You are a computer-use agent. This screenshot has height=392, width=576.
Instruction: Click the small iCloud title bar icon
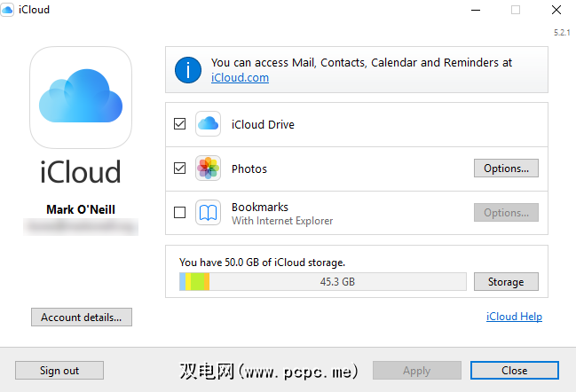[10, 10]
